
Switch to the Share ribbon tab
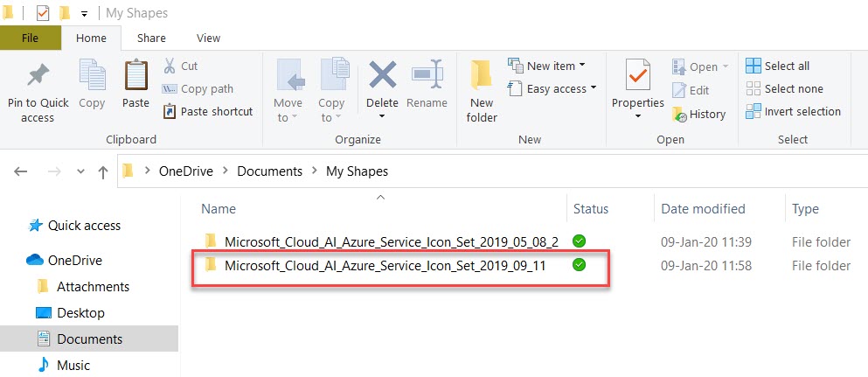pos(151,38)
